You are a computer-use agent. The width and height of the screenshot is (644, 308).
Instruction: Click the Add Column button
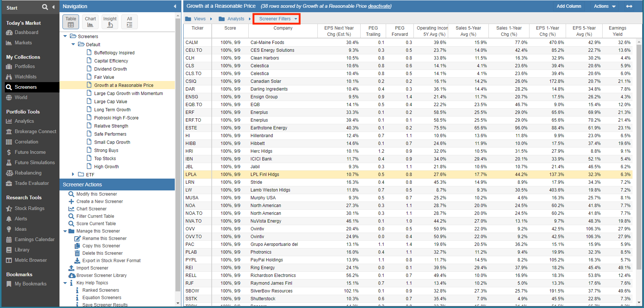click(569, 6)
